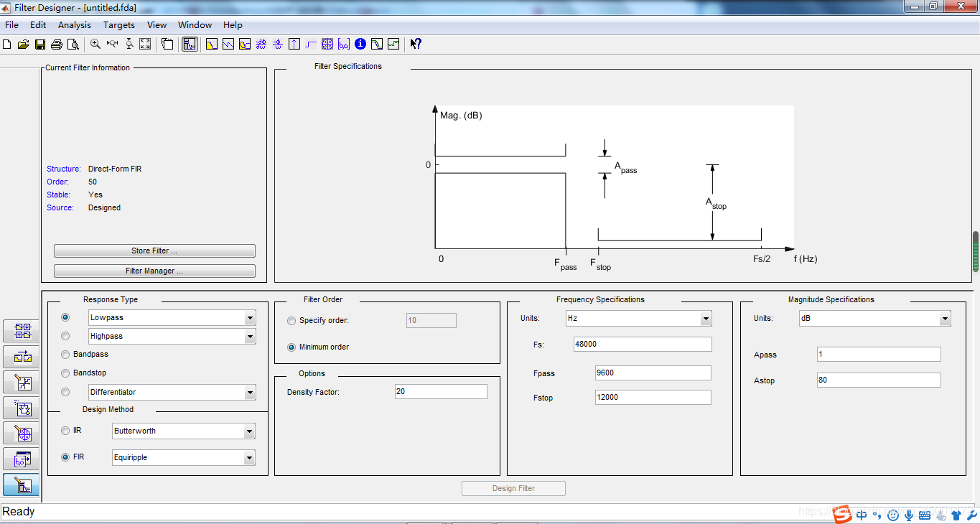This screenshot has width=980, height=524.
Task: Open the Targets menu
Action: click(x=118, y=24)
